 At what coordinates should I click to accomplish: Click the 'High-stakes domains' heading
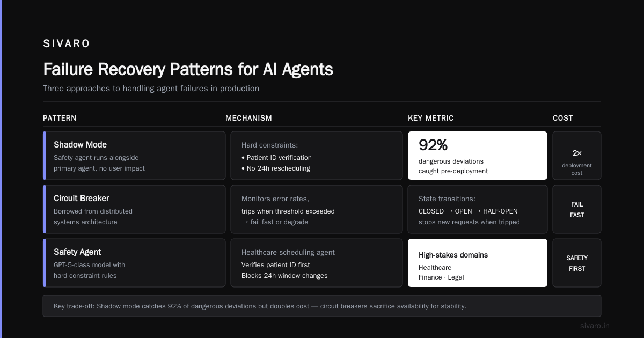click(x=453, y=255)
